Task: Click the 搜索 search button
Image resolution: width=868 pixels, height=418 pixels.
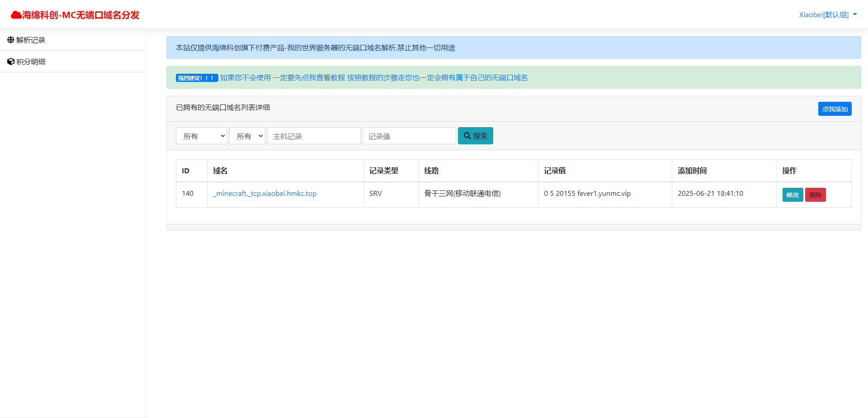Action: pos(475,136)
